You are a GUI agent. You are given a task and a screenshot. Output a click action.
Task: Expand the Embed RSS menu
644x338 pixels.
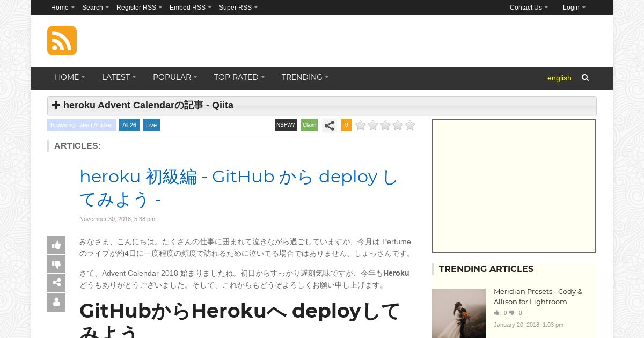(x=191, y=8)
